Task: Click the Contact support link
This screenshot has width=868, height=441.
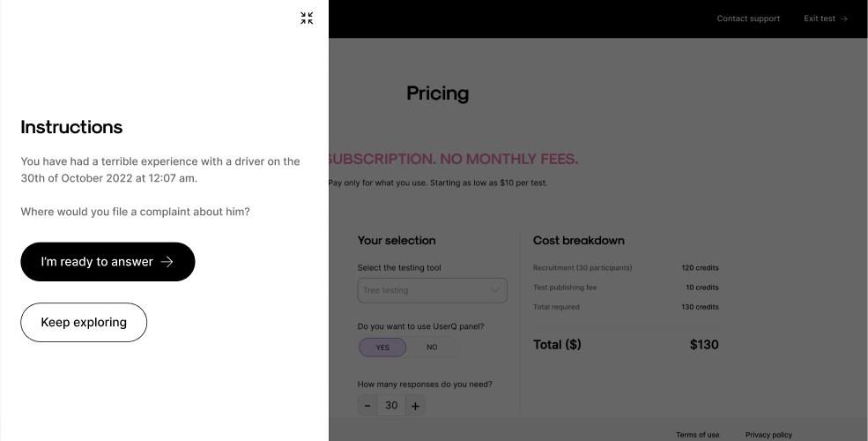Action: [748, 19]
